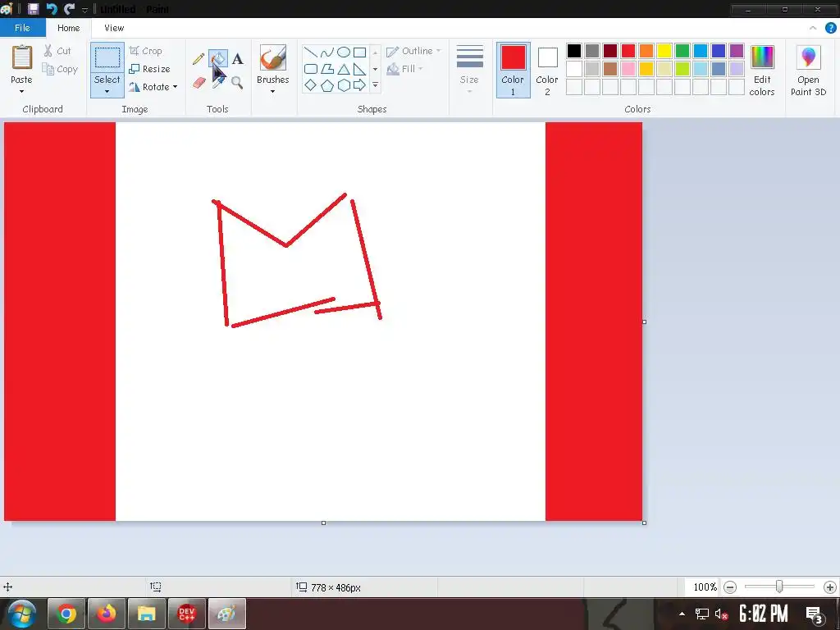This screenshot has width=840, height=630.
Task: Select the Pencil tool
Action: click(x=199, y=58)
